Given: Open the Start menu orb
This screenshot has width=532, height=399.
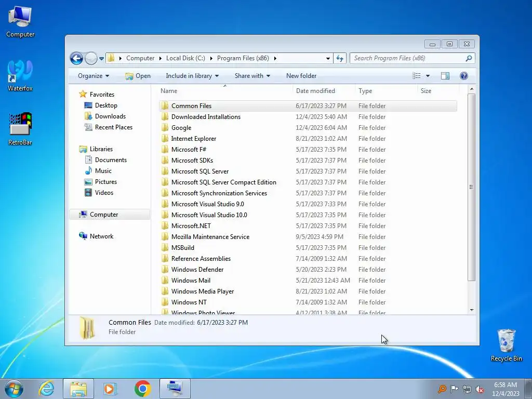Looking at the screenshot, I should click(x=14, y=389).
